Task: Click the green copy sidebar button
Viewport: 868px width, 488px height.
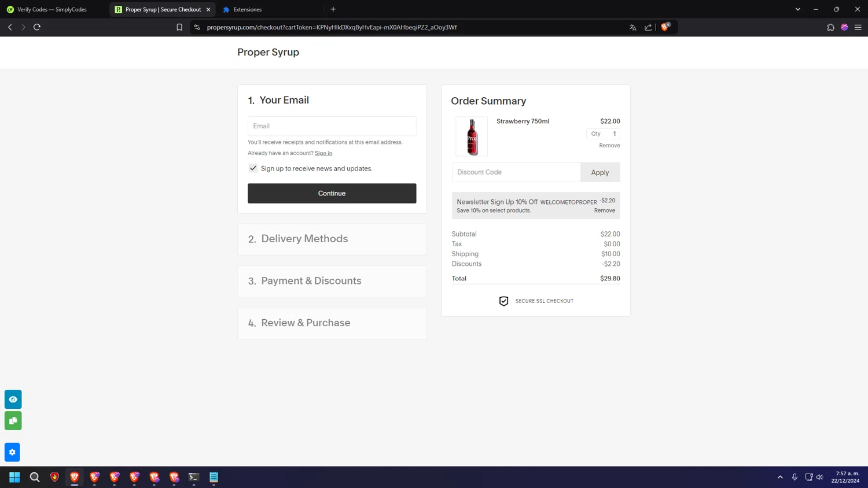Action: (13, 421)
